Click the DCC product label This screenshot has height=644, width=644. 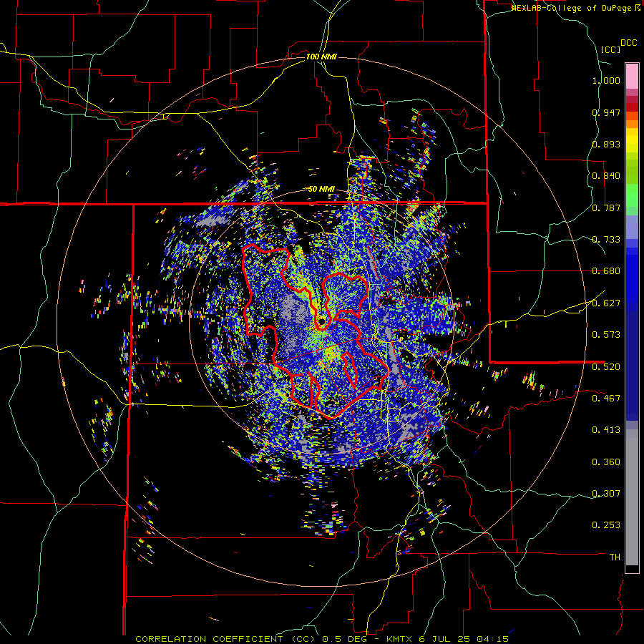628,43
